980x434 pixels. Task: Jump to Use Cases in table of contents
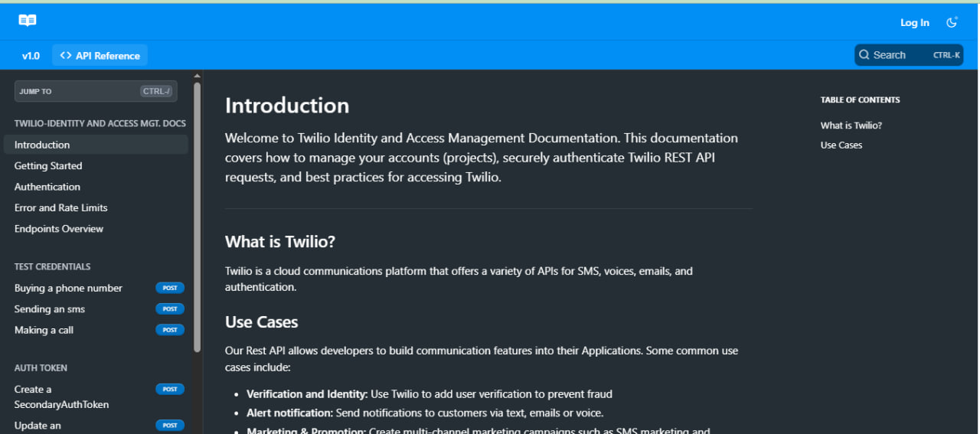841,145
